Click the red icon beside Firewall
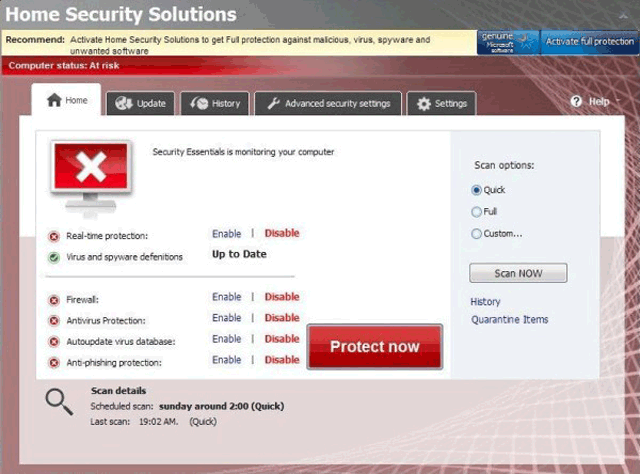 (54, 300)
